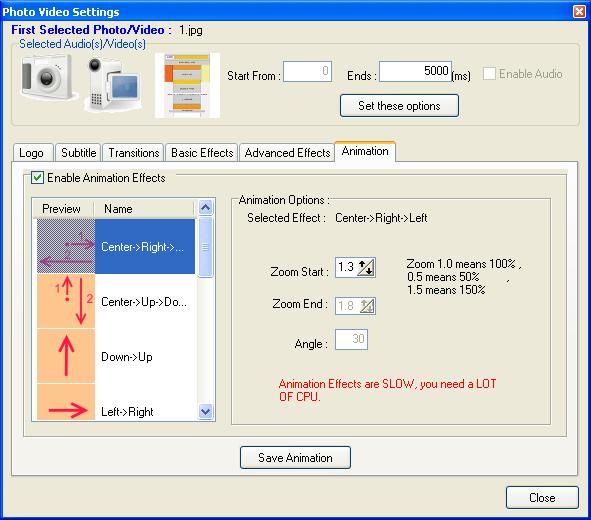Uncheck Enable Animation Effects checkbox

tap(37, 177)
